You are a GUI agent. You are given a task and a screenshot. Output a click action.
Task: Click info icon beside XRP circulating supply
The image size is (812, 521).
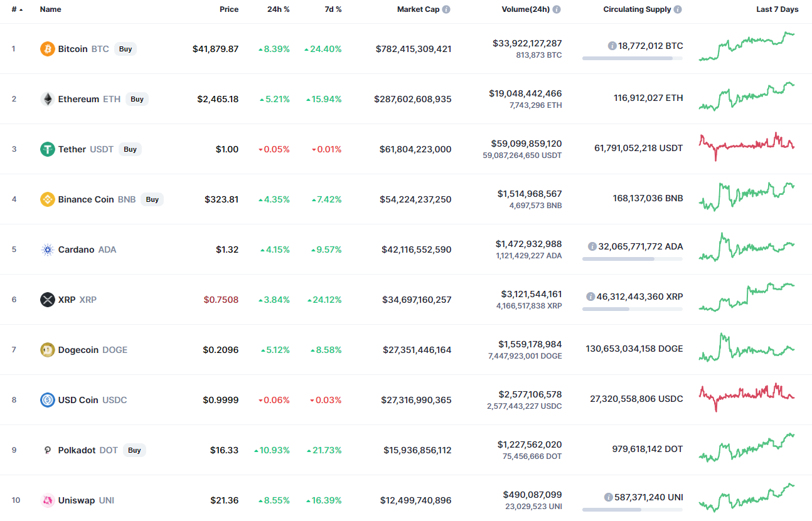pos(590,297)
